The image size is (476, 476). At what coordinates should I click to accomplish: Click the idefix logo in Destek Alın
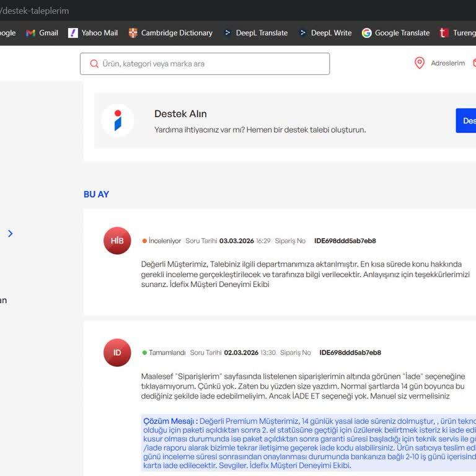click(x=118, y=120)
